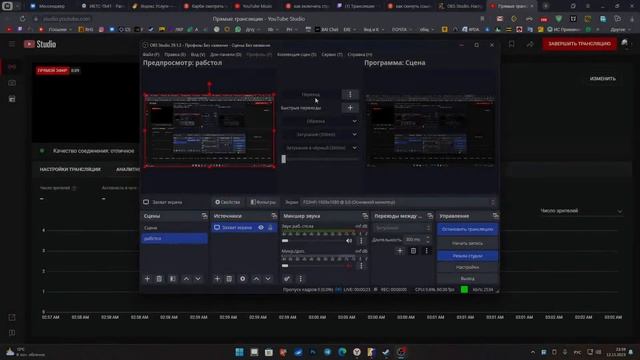Viewport: 640px width, 360px height.
Task: Open advanced audio properties icon in mixer
Action: (x=287, y=279)
